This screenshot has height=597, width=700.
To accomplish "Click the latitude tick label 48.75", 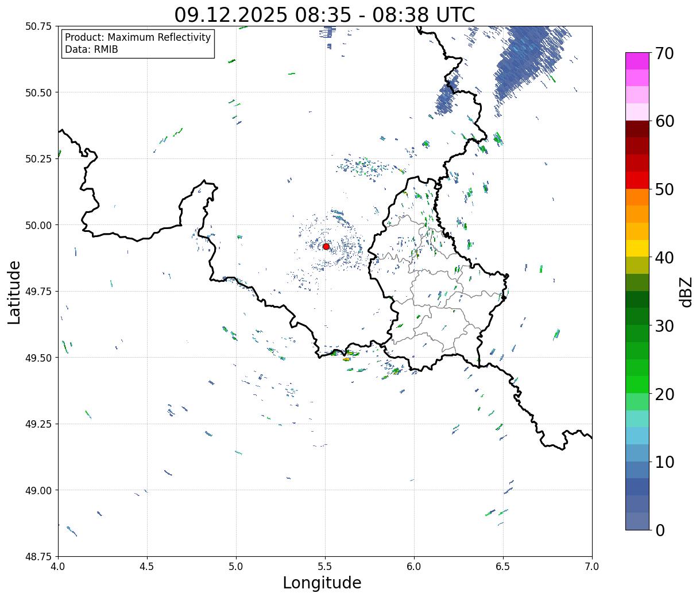I will click(x=38, y=556).
